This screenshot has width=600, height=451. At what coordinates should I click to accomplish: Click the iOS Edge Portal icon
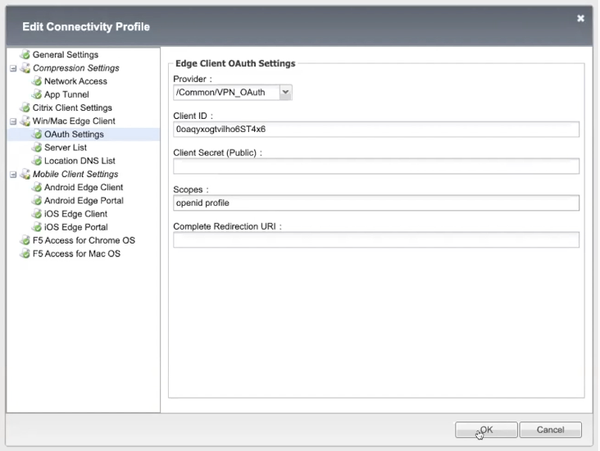point(37,227)
